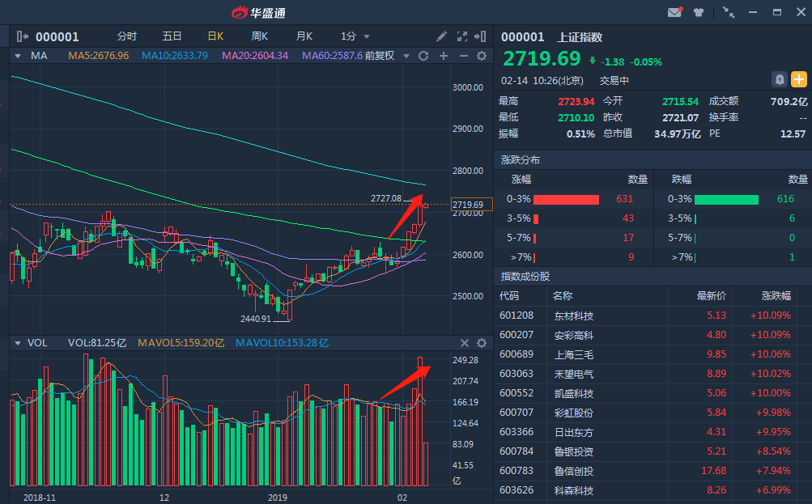Zoom out the K-line chart
The image size is (812, 504).
[464, 56]
